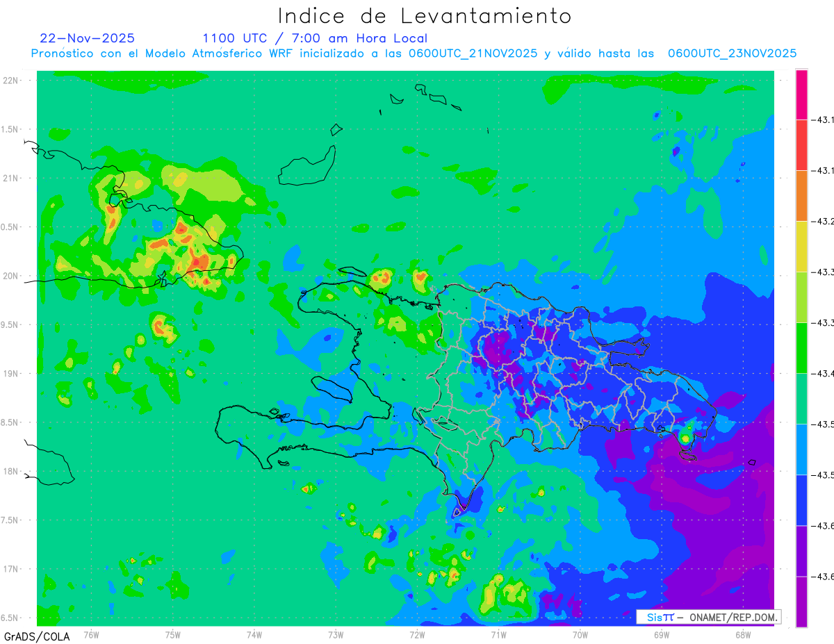This screenshot has height=644, width=834.
Task: Select the pink swatch atop the color bar
Action: click(x=801, y=94)
